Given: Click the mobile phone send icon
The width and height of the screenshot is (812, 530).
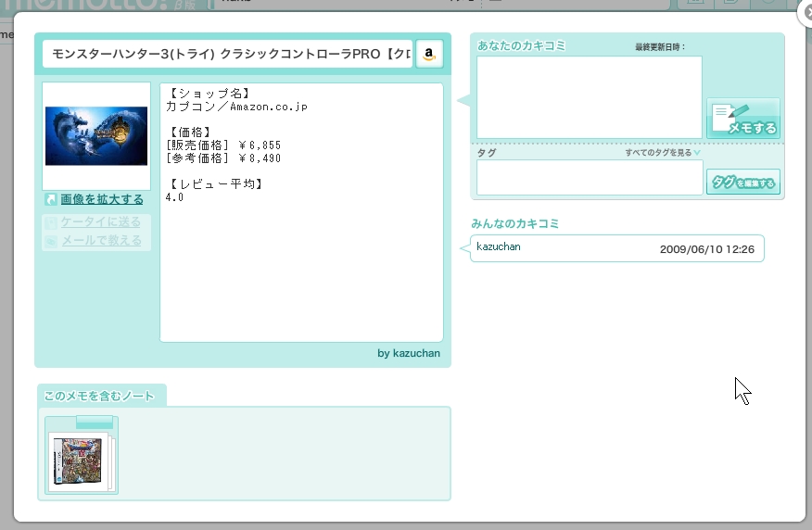Looking at the screenshot, I should pos(51,222).
